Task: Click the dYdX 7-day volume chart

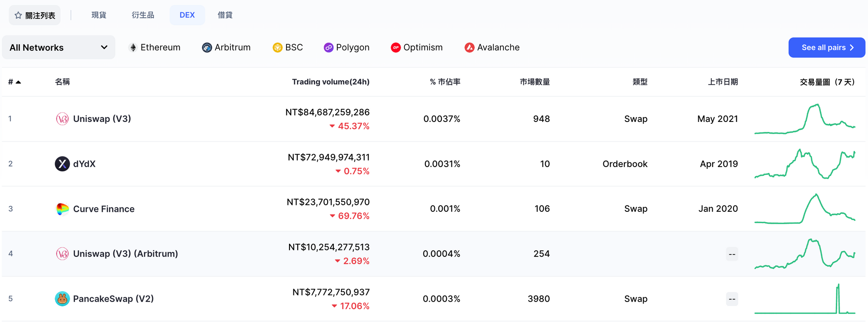Action: pos(805,164)
